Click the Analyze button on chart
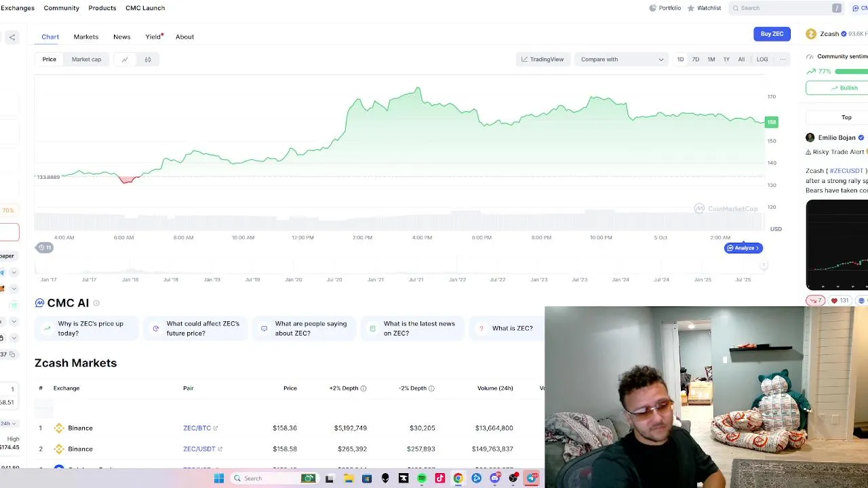This screenshot has width=868, height=488. (x=743, y=248)
